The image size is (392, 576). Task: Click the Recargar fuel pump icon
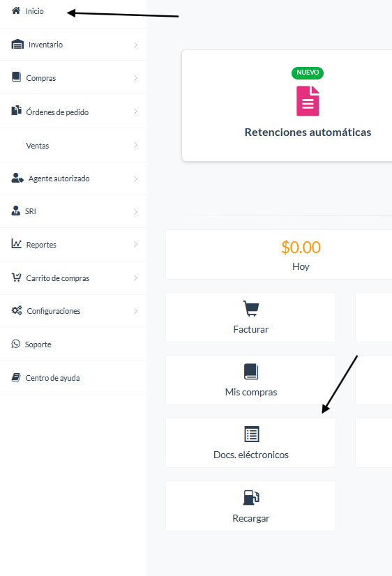tap(251, 498)
